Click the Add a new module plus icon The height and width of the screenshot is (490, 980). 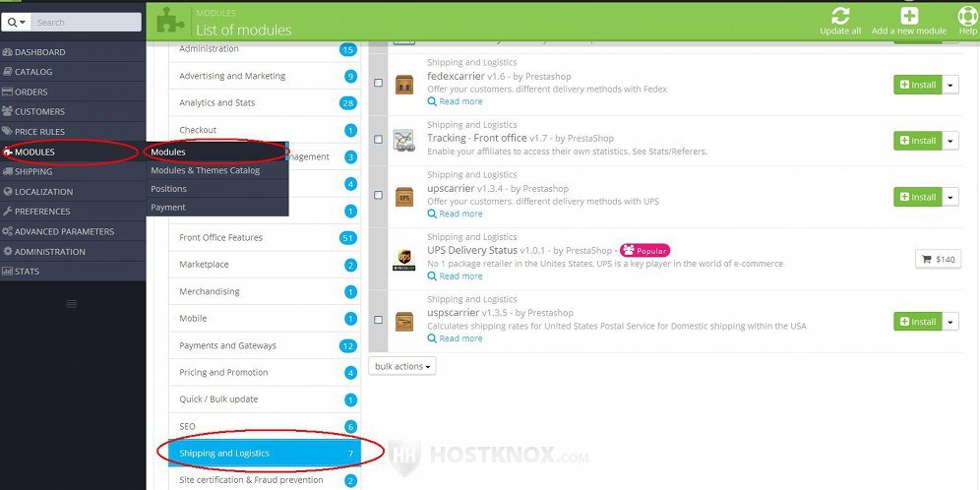909,16
